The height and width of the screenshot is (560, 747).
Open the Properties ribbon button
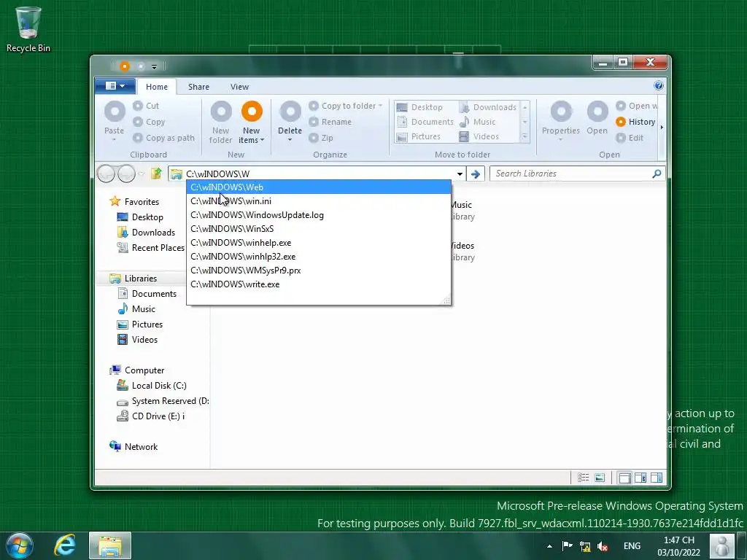pyautogui.click(x=561, y=121)
